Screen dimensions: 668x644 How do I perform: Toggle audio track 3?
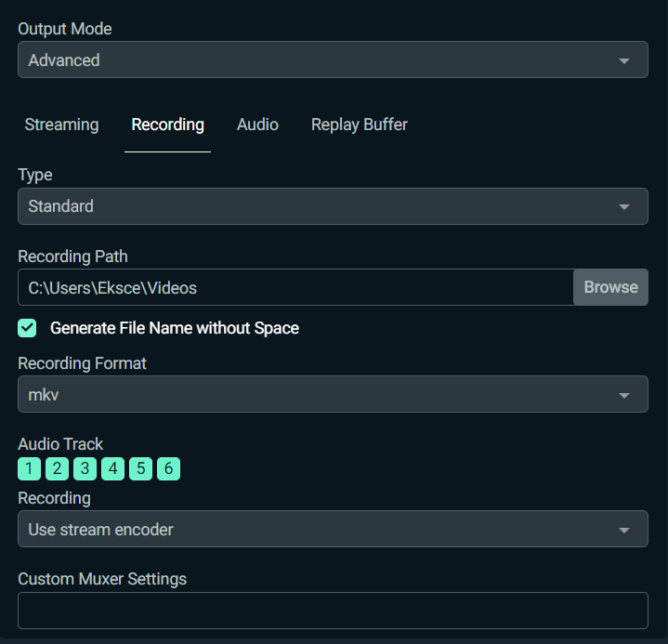(x=85, y=469)
